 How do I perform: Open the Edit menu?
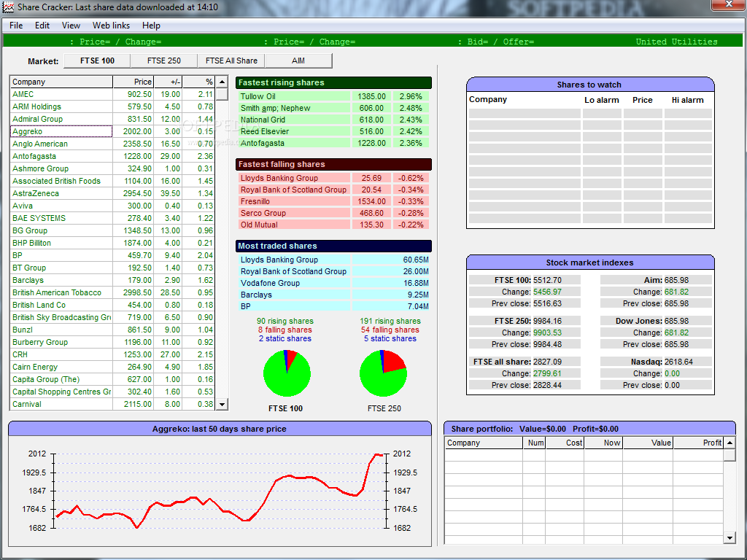42,26
